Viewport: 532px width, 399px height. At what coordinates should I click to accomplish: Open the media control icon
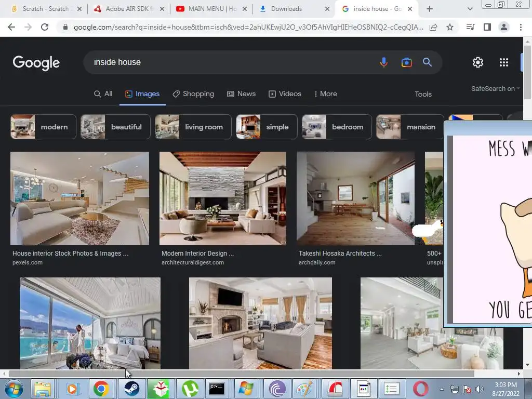pos(470,27)
